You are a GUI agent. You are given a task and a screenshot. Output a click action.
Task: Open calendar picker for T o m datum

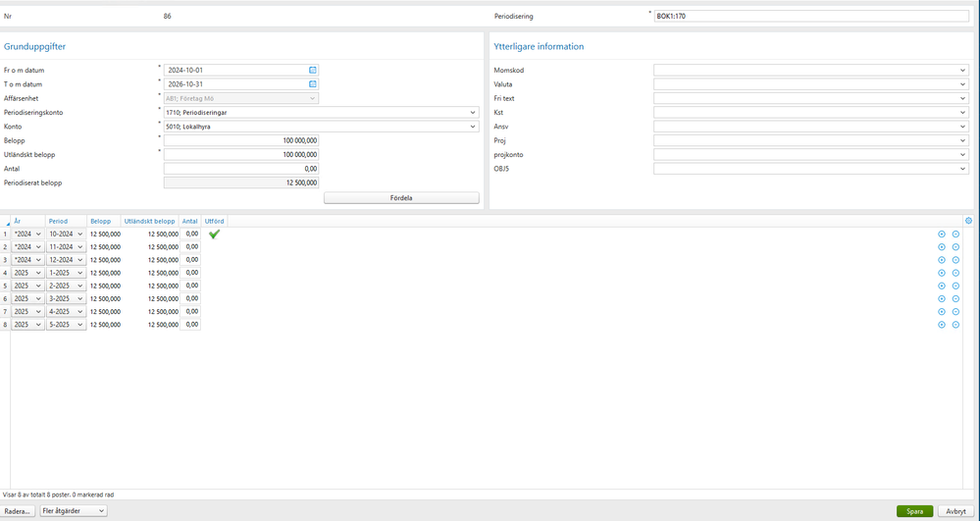(x=313, y=83)
